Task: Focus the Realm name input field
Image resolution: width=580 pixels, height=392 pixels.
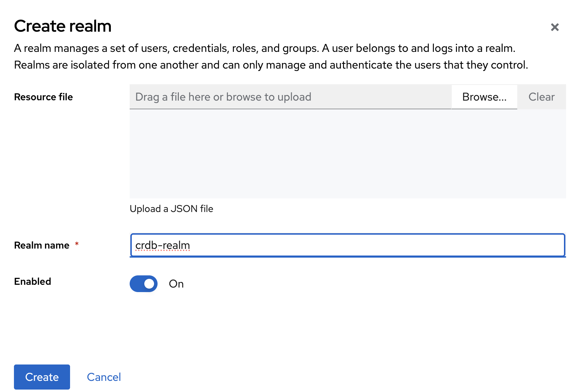Action: [x=347, y=245]
